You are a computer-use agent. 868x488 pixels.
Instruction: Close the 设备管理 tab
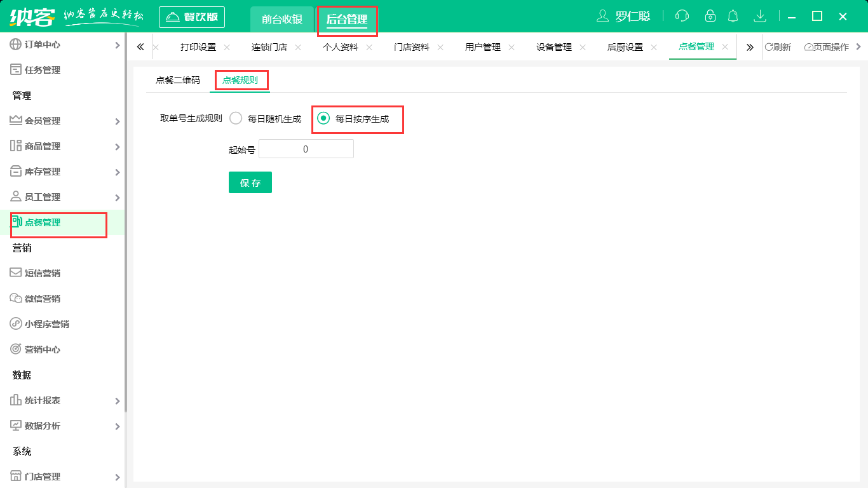(583, 47)
